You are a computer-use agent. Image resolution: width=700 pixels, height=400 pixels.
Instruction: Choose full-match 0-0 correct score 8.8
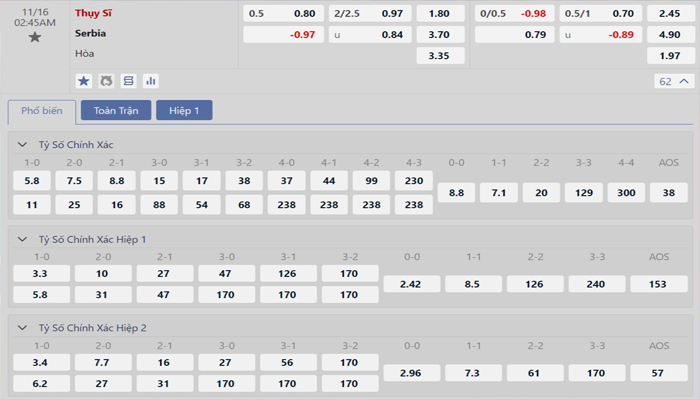click(x=457, y=192)
